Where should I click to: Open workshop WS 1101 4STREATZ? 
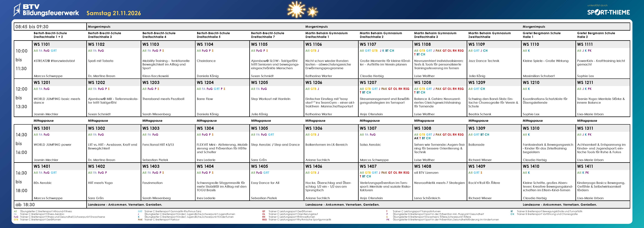pyautogui.click(x=54, y=61)
